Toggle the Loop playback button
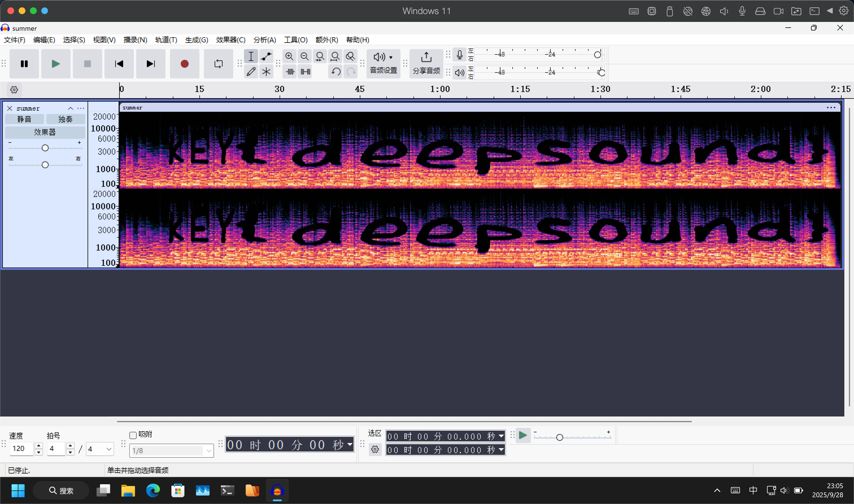The height and width of the screenshot is (504, 854). pyautogui.click(x=219, y=64)
